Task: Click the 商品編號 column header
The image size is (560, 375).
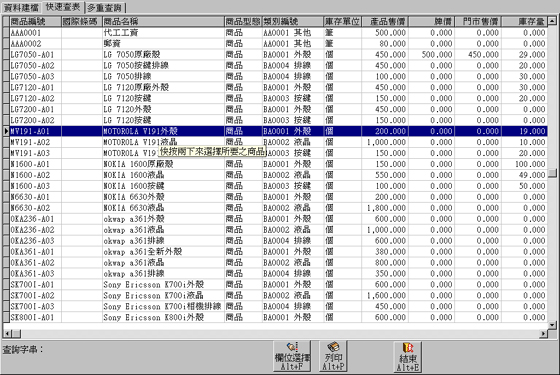Action: click(35, 21)
